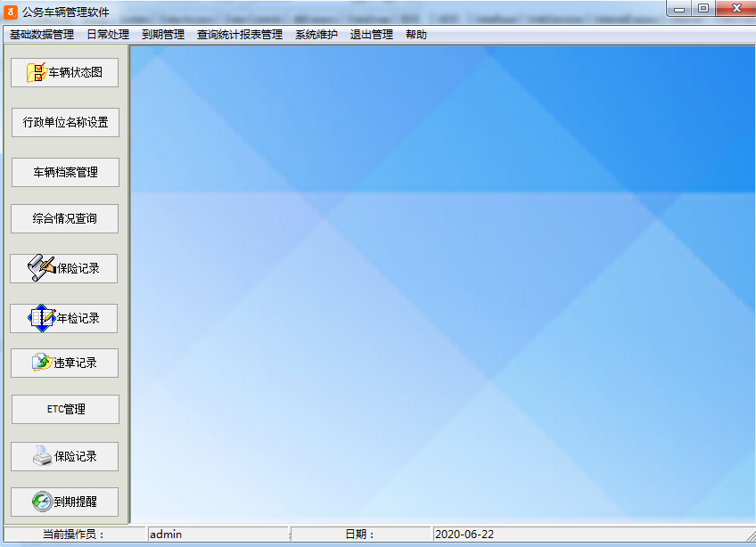Activate the 到期提醒 expiry reminder
This screenshot has width=756, height=547.
pos(64,502)
